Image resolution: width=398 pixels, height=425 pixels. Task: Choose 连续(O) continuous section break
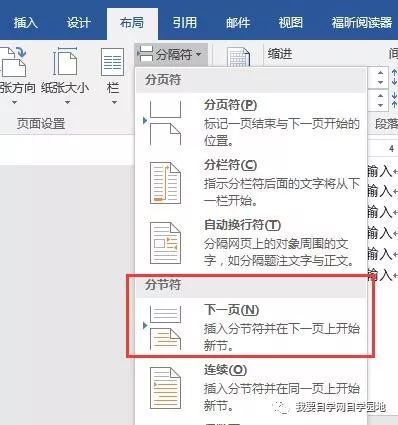[250, 388]
